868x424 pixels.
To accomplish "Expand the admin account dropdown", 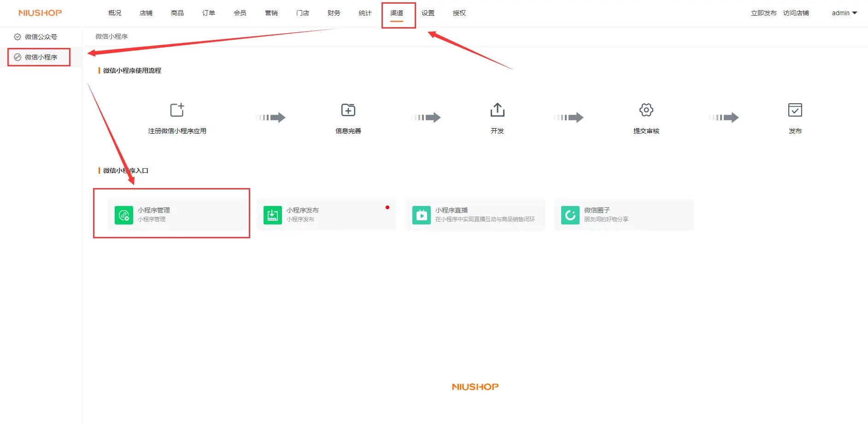I will tap(844, 13).
